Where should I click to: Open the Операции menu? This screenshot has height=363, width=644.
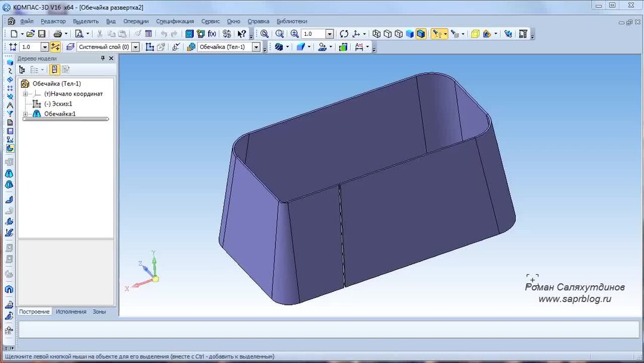point(136,21)
